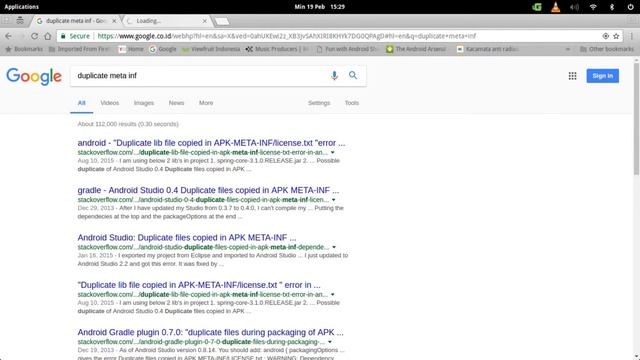Open the Bluetooth indicator
Image resolution: width=640 pixels, height=360 pixels.
[x=612, y=7]
